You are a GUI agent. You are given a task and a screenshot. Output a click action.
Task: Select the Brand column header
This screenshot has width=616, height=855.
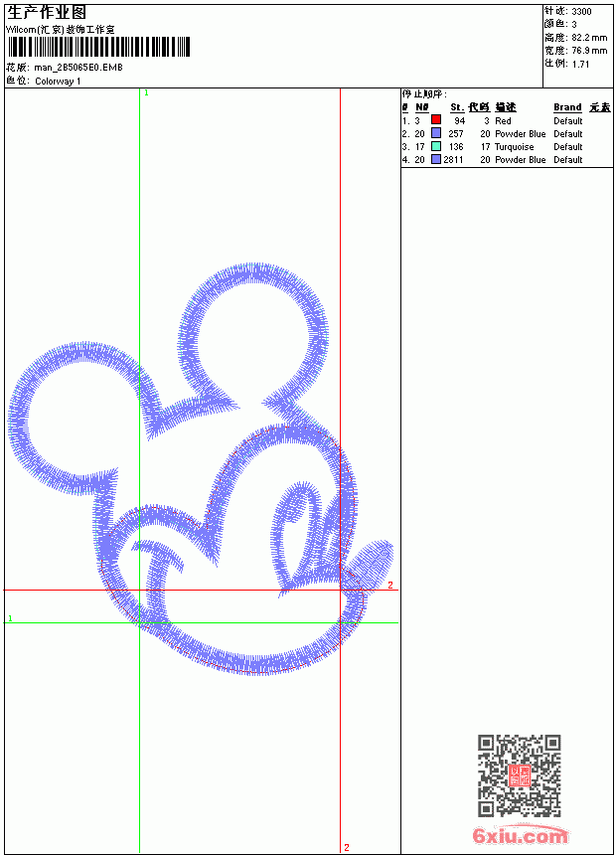click(567, 107)
